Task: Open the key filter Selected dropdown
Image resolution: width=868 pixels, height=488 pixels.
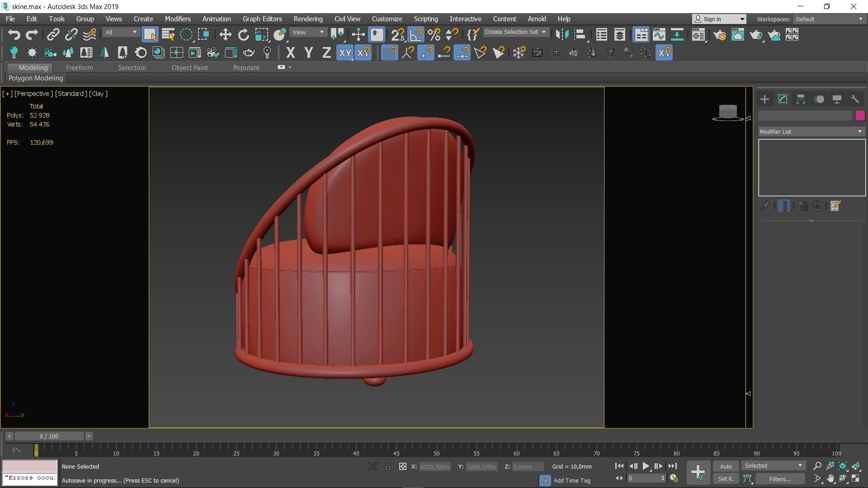Action: 774,466
